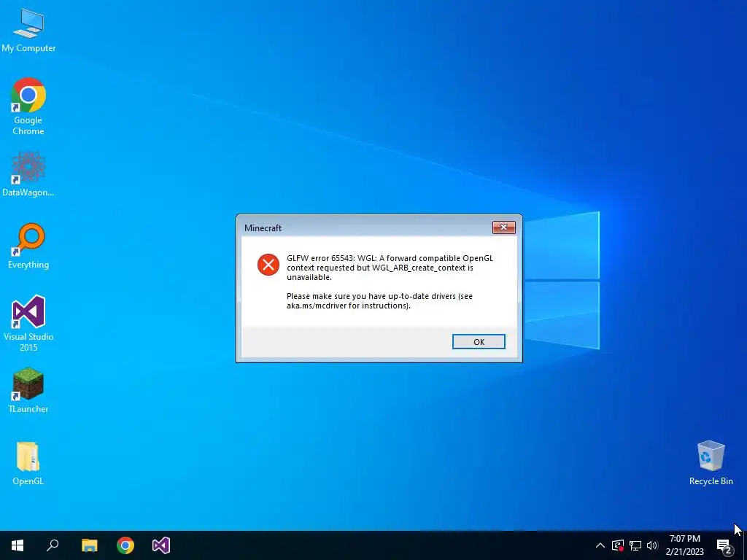Select the OpenGL folder on desktop

(x=28, y=463)
